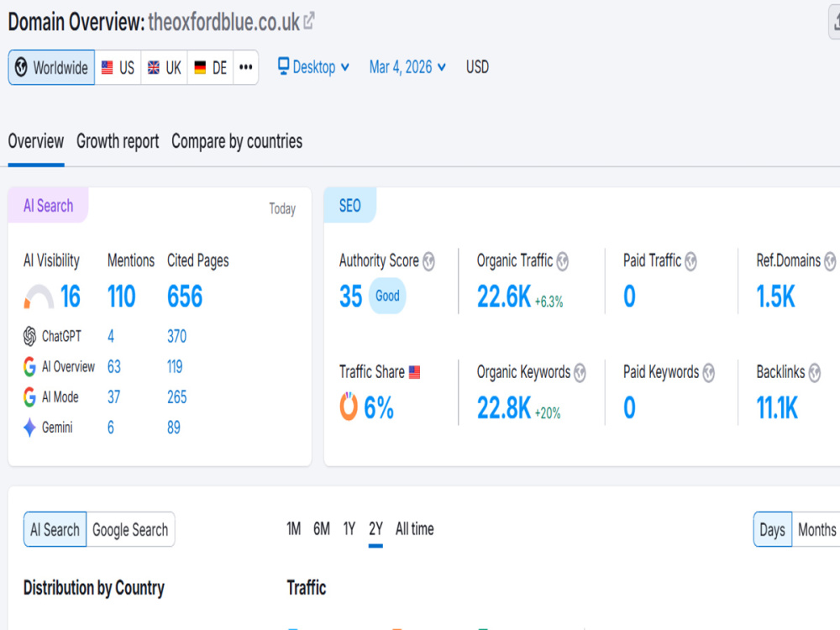Click AI Overview mentions 63
This screenshot has width=840, height=630.
pos(114,367)
